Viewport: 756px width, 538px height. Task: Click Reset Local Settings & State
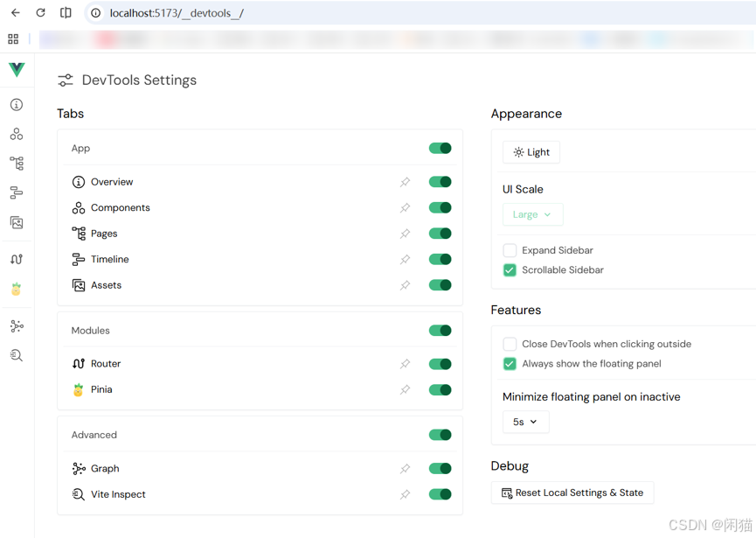click(x=572, y=493)
